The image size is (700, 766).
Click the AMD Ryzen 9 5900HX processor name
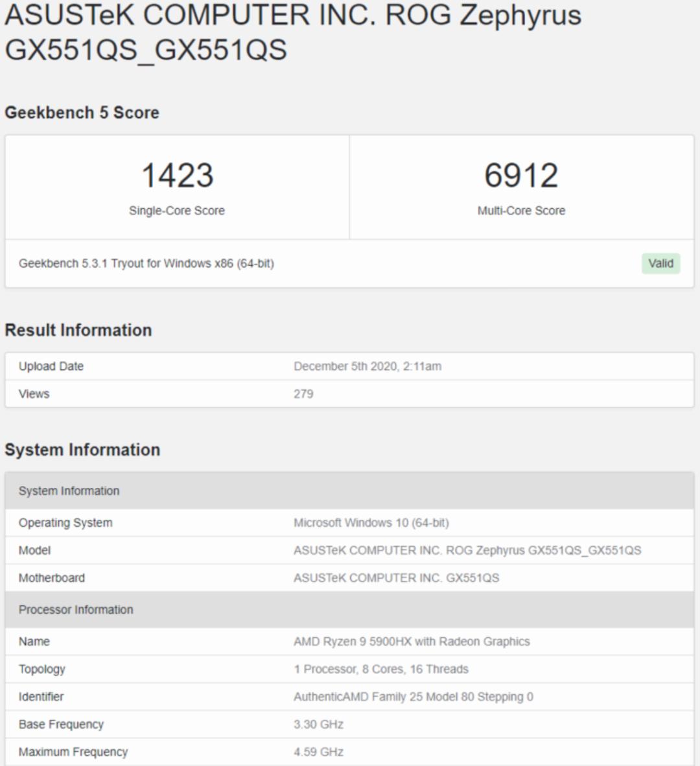pyautogui.click(x=412, y=642)
